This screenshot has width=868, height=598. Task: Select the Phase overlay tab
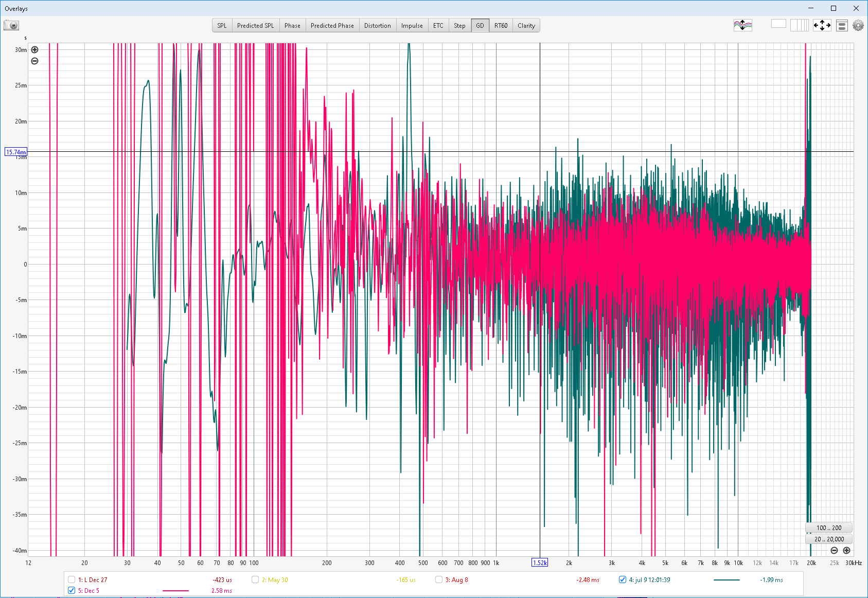[x=292, y=26]
